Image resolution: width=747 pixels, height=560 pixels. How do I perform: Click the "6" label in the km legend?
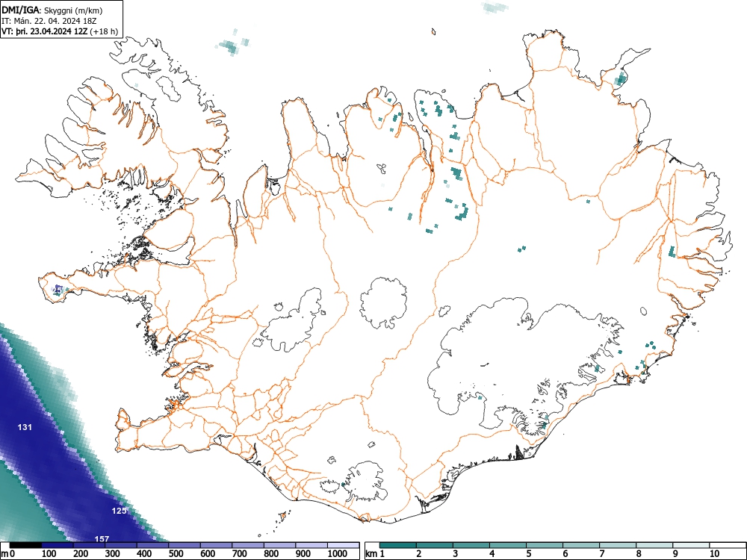565,553
